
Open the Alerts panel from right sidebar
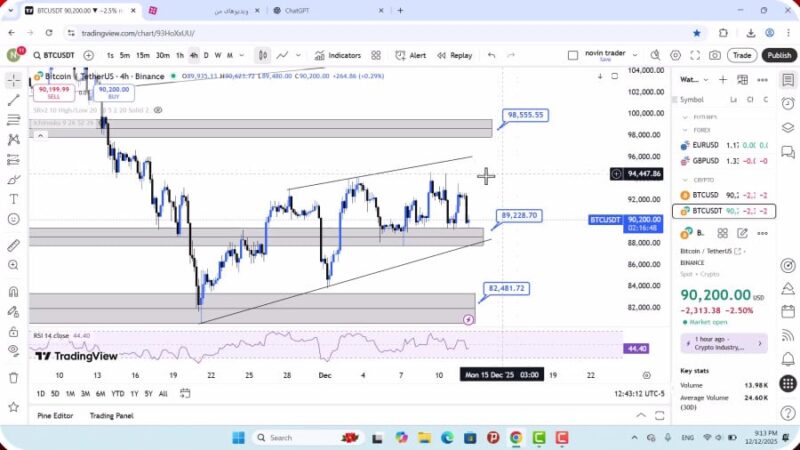(x=788, y=100)
